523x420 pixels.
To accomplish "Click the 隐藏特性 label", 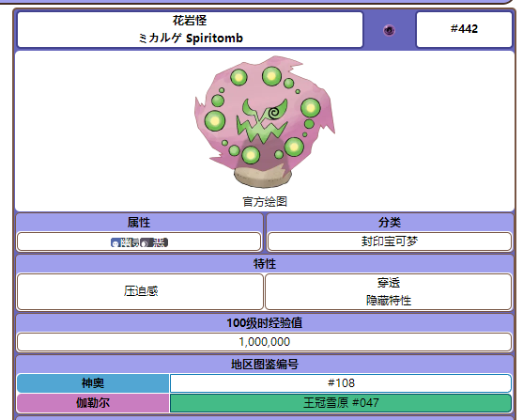I will click(x=389, y=301).
